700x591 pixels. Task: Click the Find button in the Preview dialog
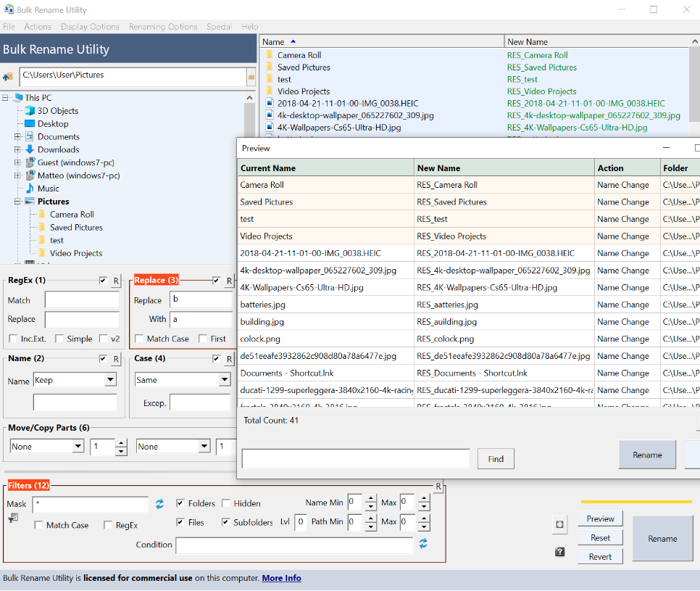coord(496,459)
